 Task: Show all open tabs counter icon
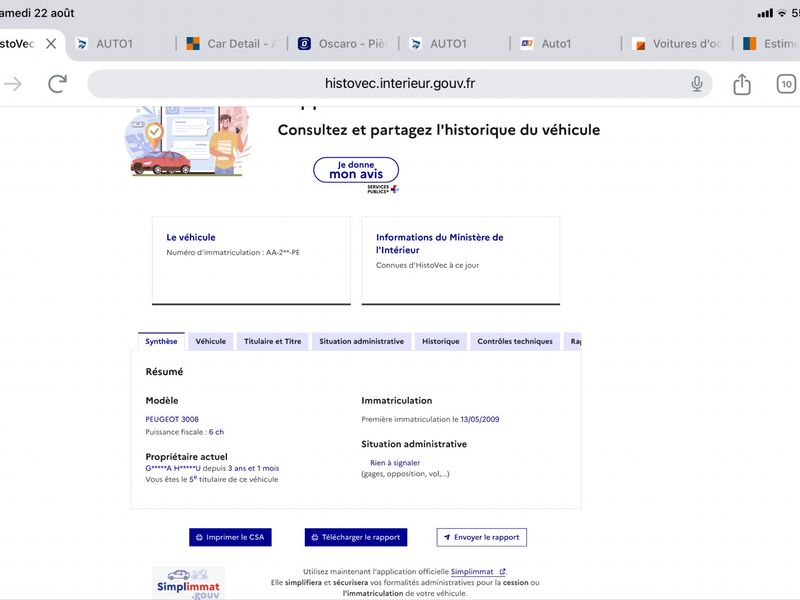[786, 84]
